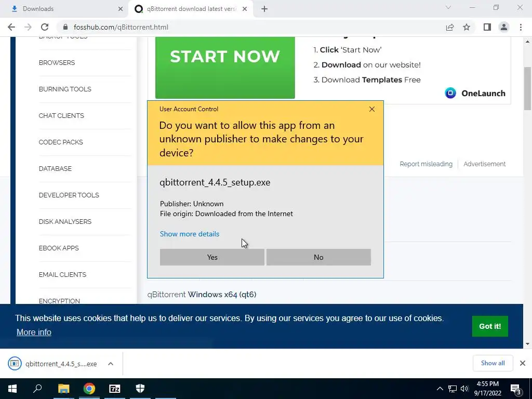Toggle the Chrome side panel
This screenshot has width=532, height=399.
(487, 27)
